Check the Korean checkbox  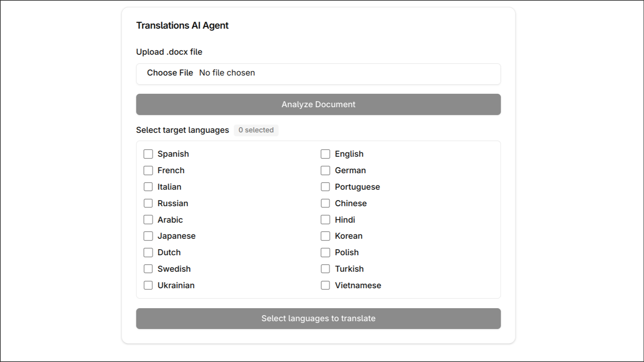tap(325, 236)
